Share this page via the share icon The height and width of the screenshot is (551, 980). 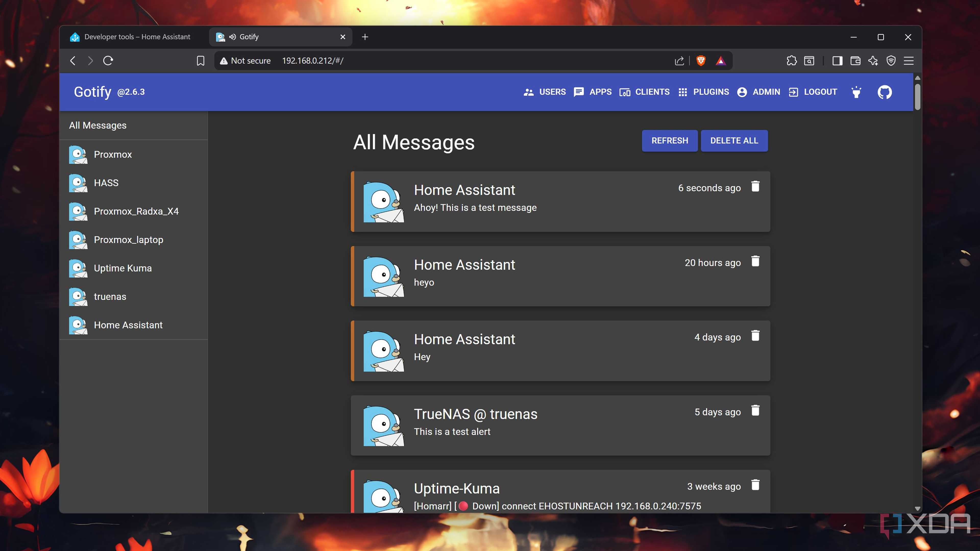[679, 61]
